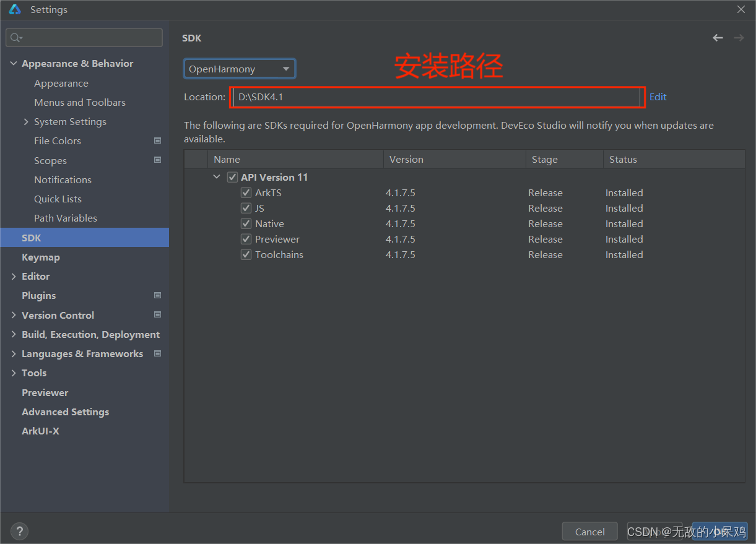756x544 pixels.
Task: Click the project icon beside Languages & Frameworks
Action: point(157,353)
